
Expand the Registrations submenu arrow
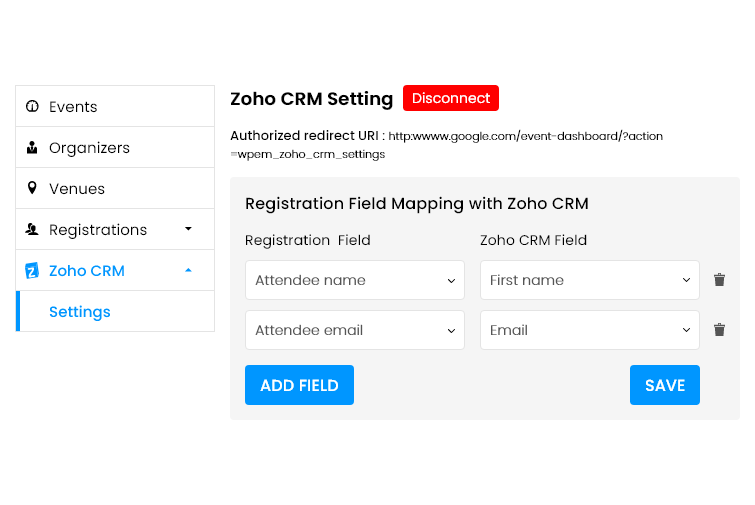click(x=188, y=229)
